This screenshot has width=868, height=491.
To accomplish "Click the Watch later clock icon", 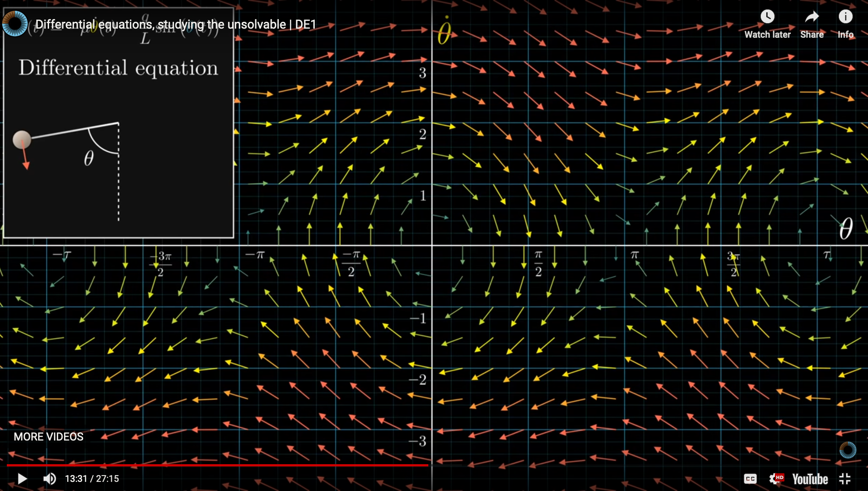I will (x=767, y=17).
